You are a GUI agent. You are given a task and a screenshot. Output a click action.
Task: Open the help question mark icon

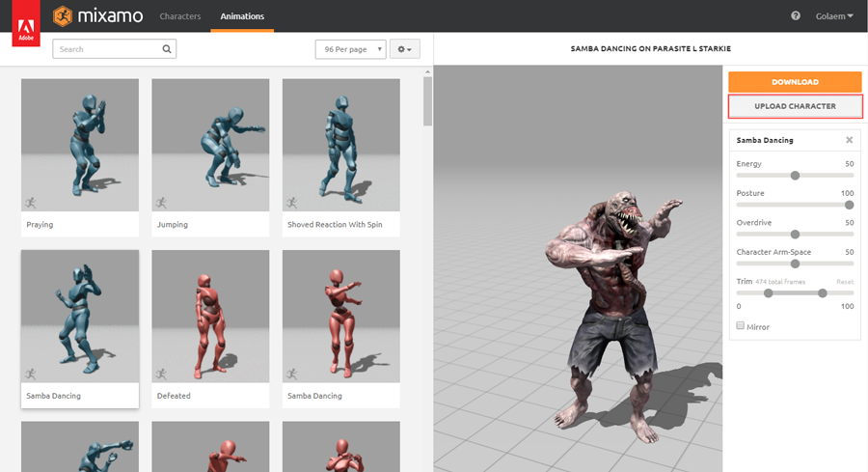point(796,16)
